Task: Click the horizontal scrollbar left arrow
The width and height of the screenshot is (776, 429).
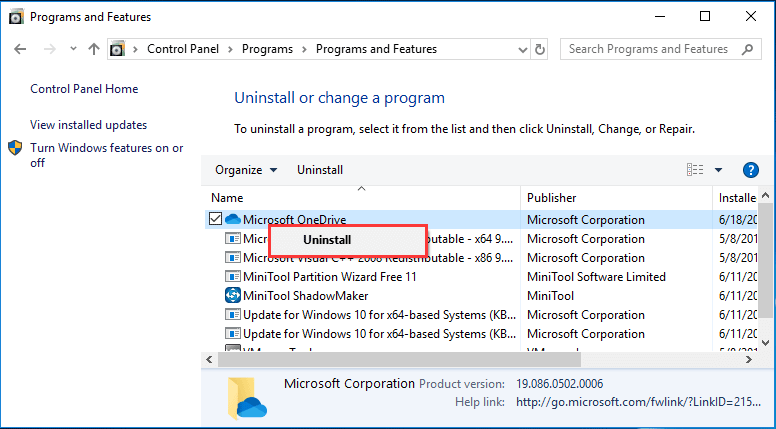Action: point(209,360)
